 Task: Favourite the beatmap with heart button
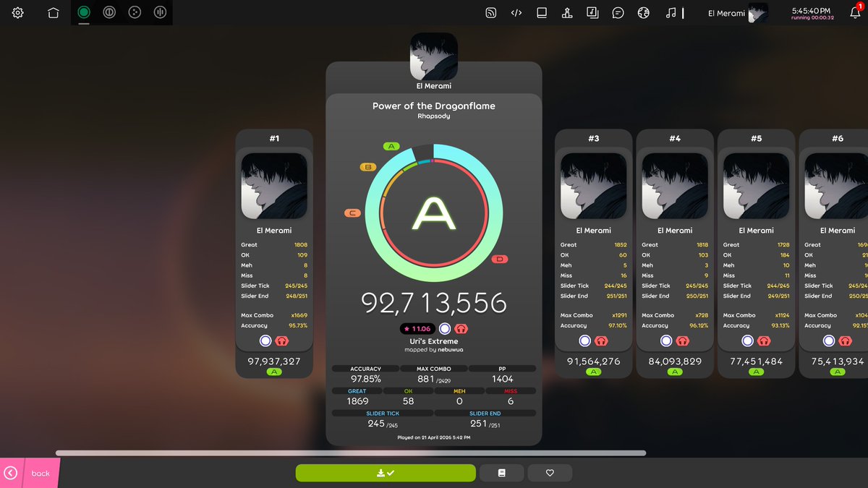(550, 473)
